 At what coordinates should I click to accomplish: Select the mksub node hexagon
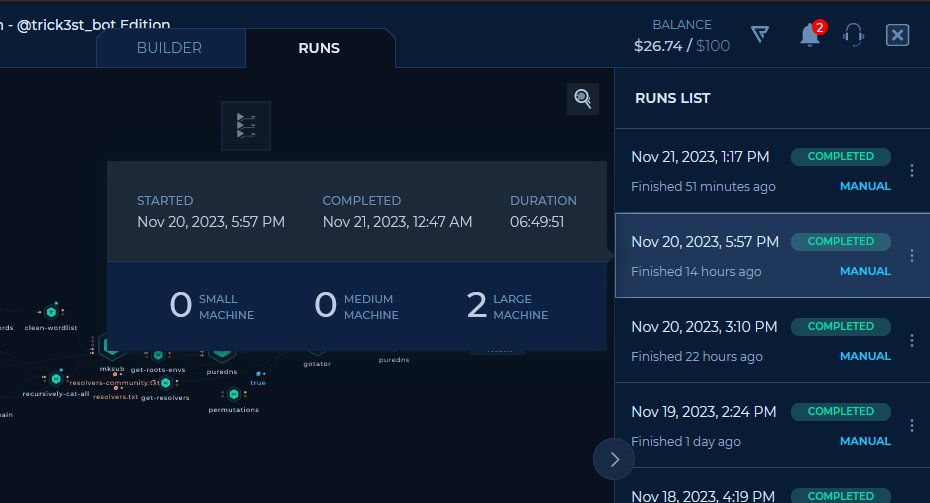(112, 346)
